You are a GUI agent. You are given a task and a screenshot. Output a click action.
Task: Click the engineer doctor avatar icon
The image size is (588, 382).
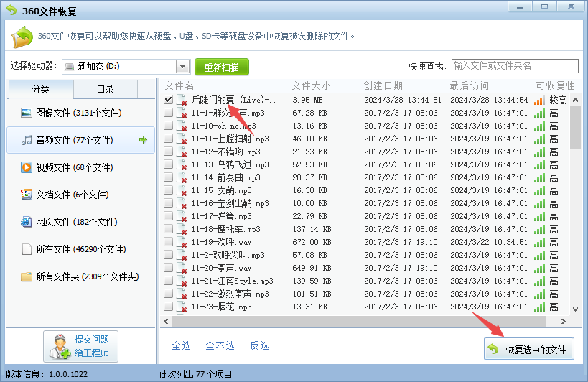pos(60,346)
